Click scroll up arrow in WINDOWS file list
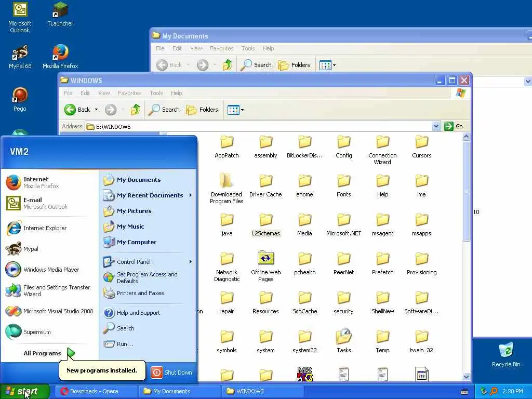The width and height of the screenshot is (532, 399). 466,137
